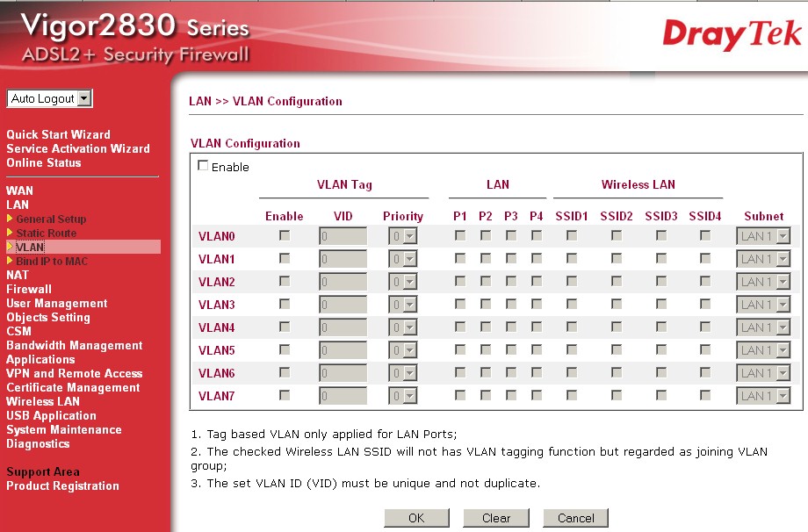Select Static Route under LAN
808x532 pixels.
47,233
